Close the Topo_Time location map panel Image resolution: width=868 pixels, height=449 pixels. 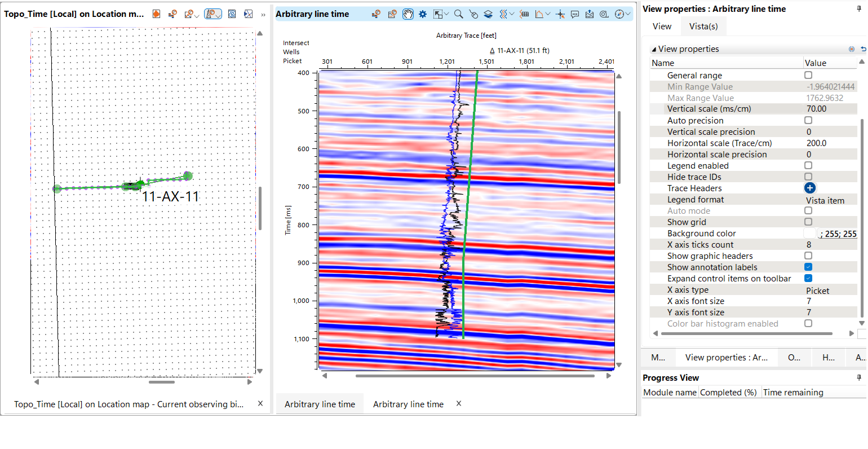click(x=260, y=403)
